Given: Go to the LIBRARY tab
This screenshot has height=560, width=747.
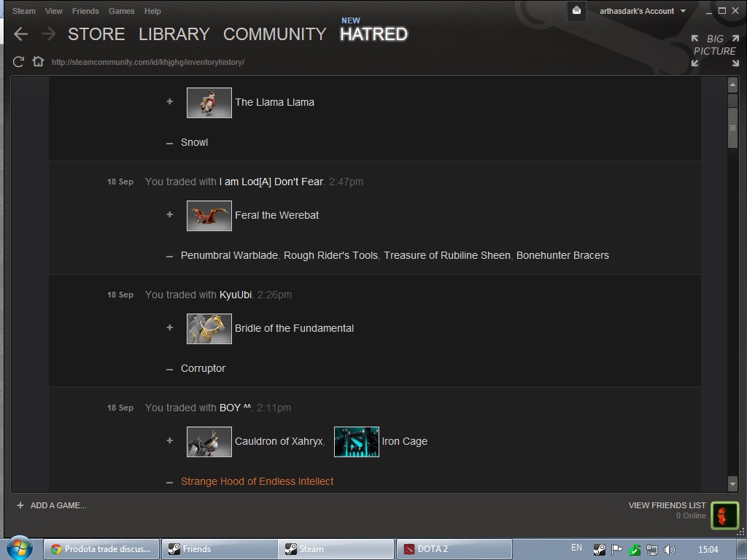Looking at the screenshot, I should (174, 34).
